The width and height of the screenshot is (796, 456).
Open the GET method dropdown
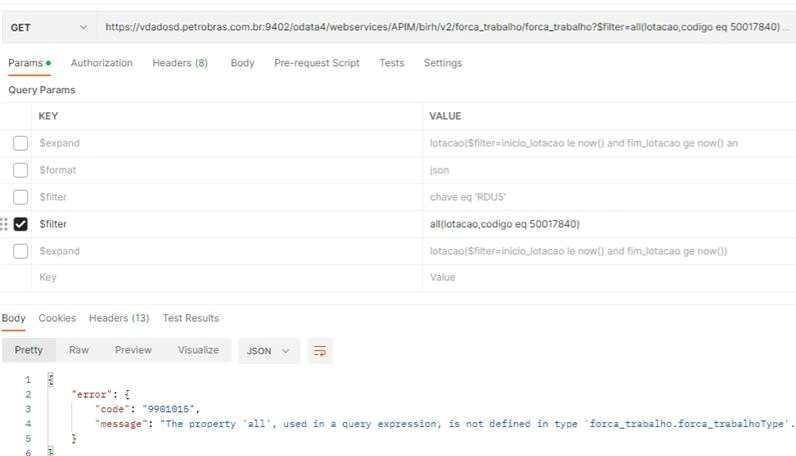click(46, 28)
